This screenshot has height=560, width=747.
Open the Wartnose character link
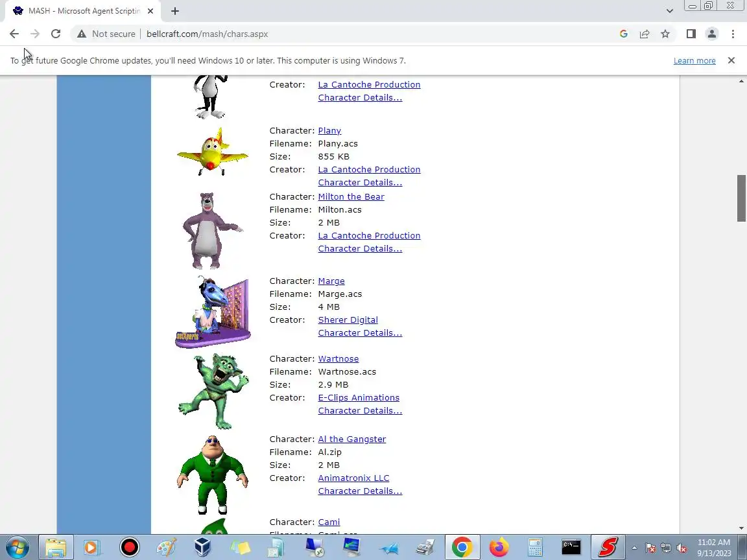click(x=338, y=358)
